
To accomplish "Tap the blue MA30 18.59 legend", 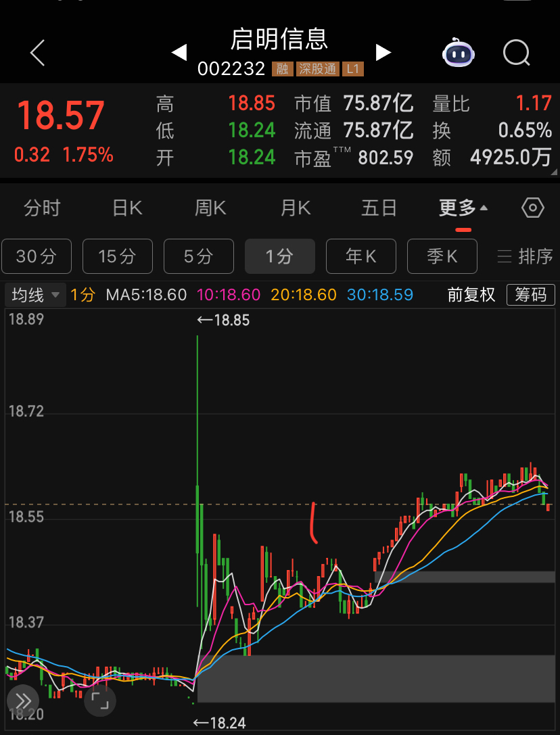I will coord(380,295).
